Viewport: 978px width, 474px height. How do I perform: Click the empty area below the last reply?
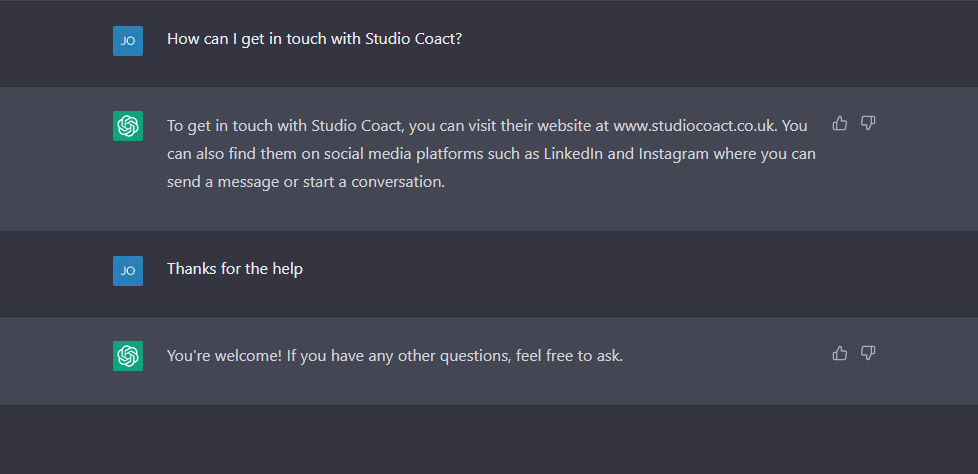pyautogui.click(x=489, y=440)
